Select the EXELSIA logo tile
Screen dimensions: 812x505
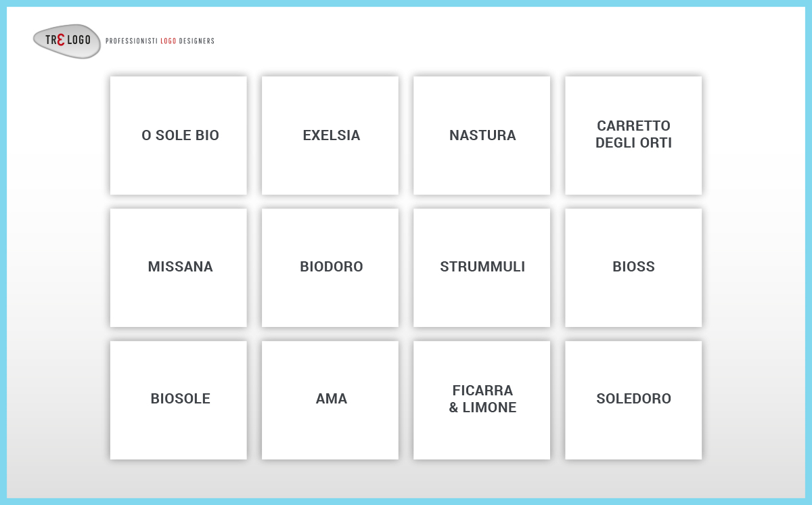pos(330,135)
